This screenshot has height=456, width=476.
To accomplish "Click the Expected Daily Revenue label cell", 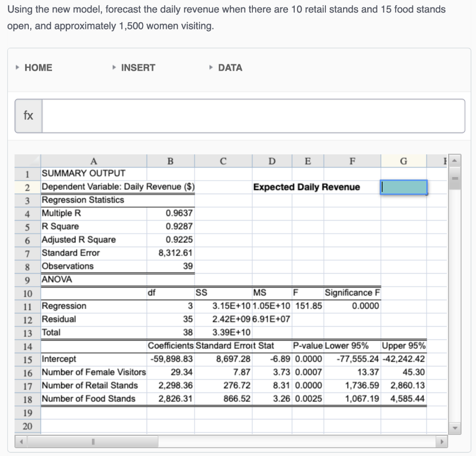I will (x=307, y=187).
